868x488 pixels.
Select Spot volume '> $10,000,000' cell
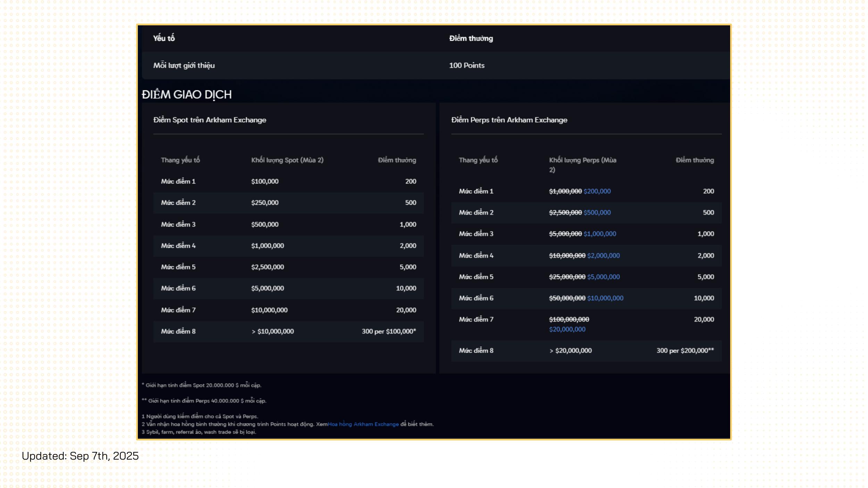click(273, 331)
